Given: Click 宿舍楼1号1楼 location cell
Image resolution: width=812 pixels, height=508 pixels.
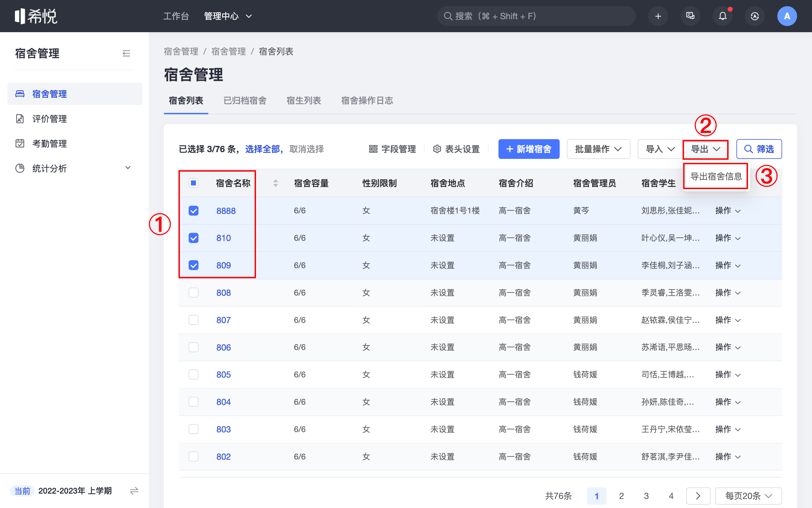Looking at the screenshot, I should point(455,211).
